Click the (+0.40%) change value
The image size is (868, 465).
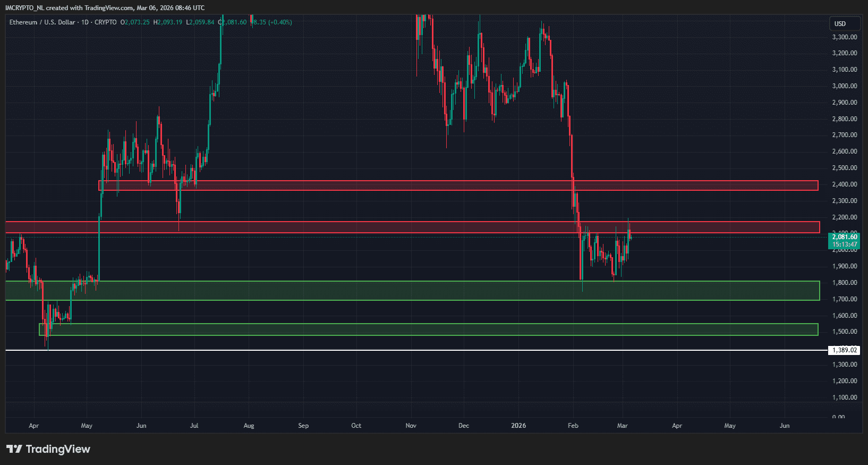(280, 22)
